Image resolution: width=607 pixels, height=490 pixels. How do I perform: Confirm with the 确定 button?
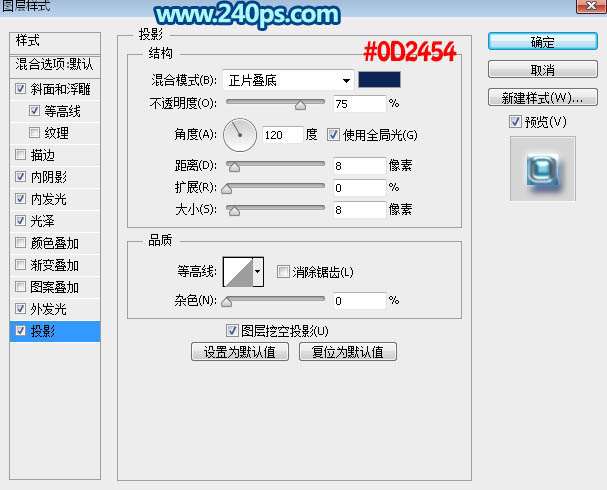click(543, 41)
